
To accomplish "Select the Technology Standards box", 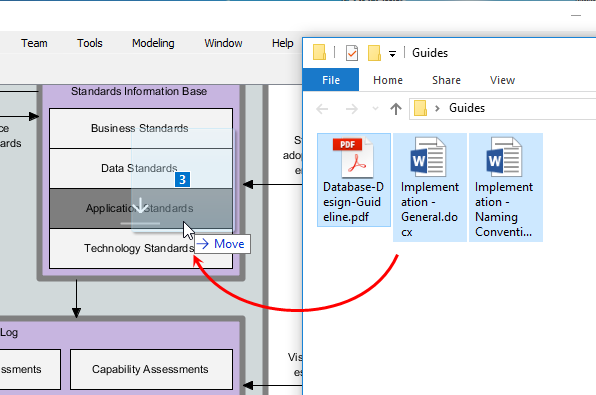I will (x=141, y=249).
